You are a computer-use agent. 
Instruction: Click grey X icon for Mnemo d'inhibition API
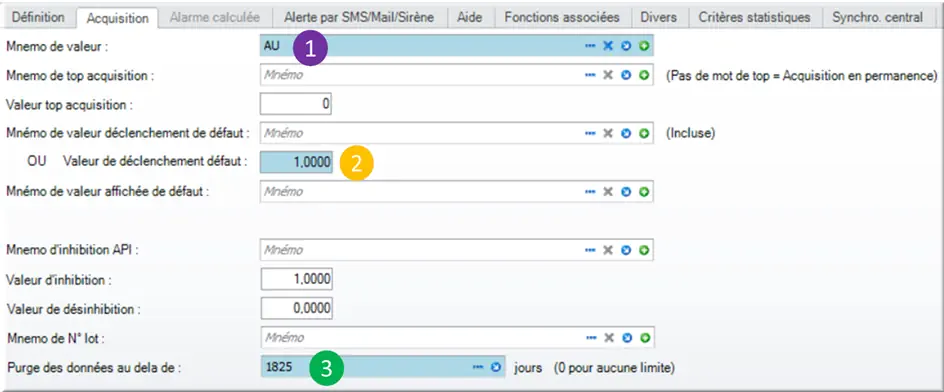coord(608,250)
